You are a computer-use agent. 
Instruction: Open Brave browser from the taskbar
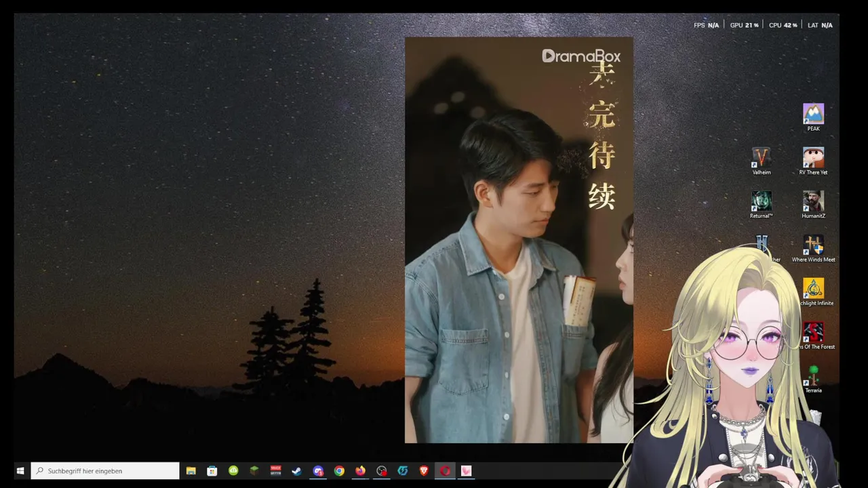point(424,470)
